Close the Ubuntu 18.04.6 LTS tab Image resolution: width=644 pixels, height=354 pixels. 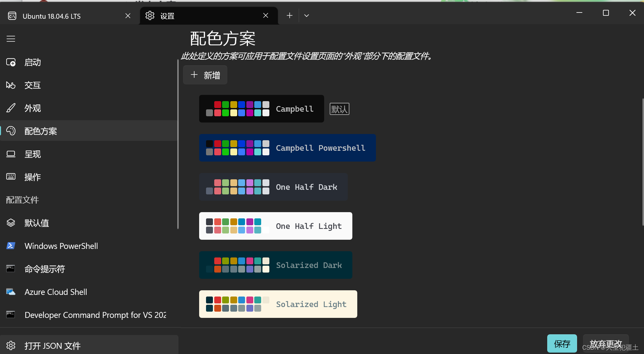[128, 16]
